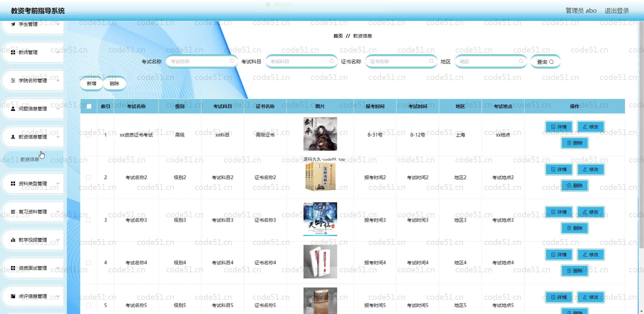
Task: Click the 删除 batch button above table
Action: click(x=114, y=84)
